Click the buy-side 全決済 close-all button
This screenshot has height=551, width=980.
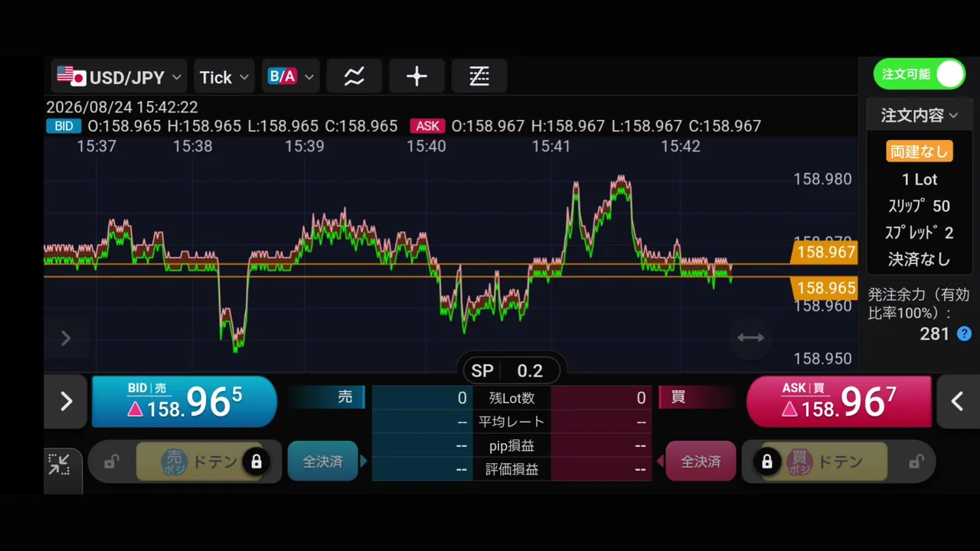point(701,461)
